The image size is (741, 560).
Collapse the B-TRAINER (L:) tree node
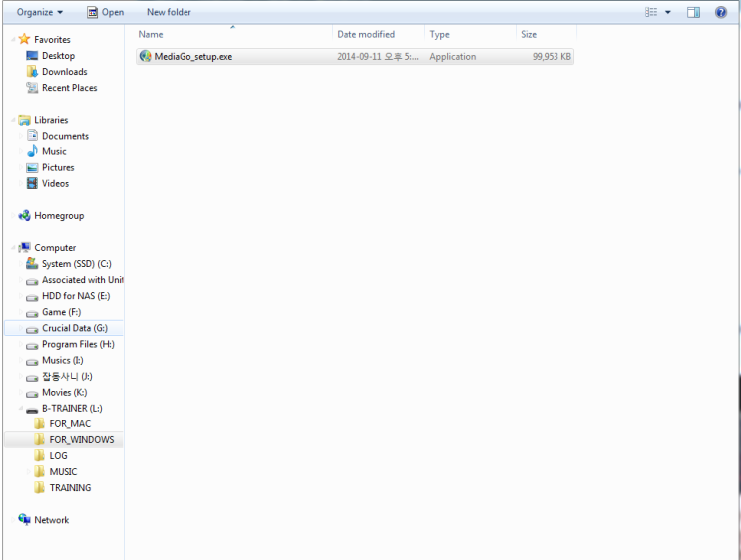21,409
